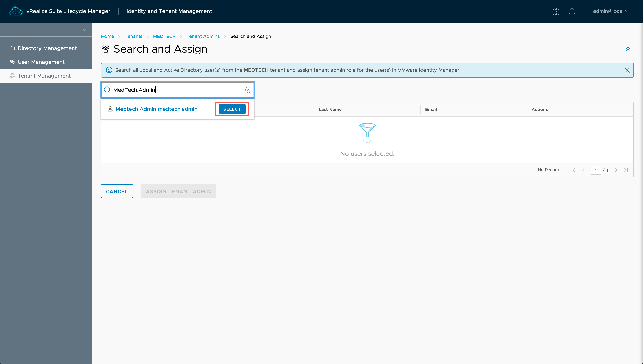Click the vRealize cloud logo icon

16,11
